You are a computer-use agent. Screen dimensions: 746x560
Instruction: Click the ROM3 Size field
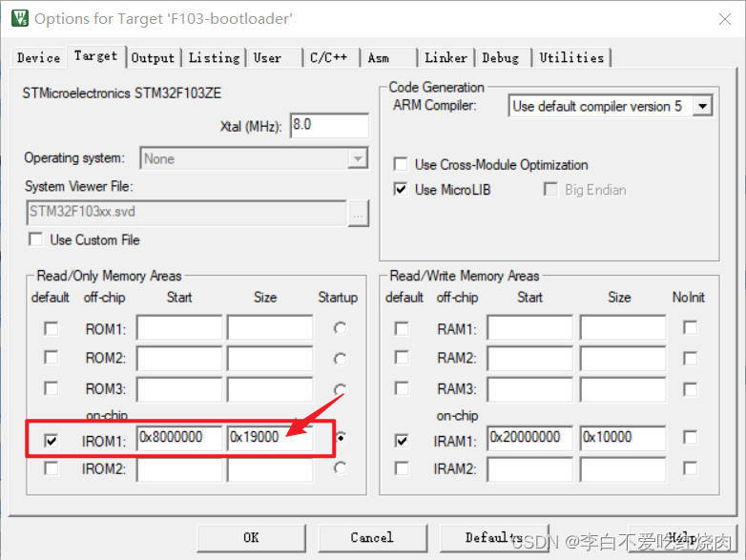270,389
